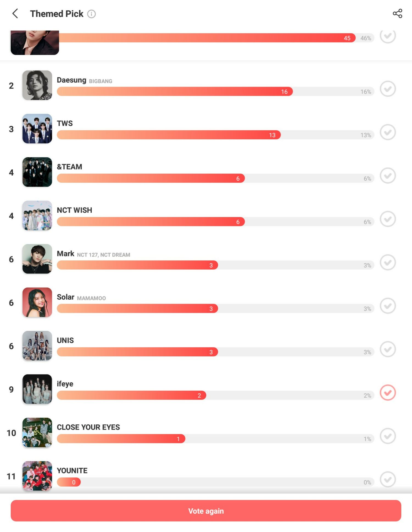Screen dimensions: 412x532
Task: Toggle the selected ifeye vote checkmark
Action: (388, 393)
